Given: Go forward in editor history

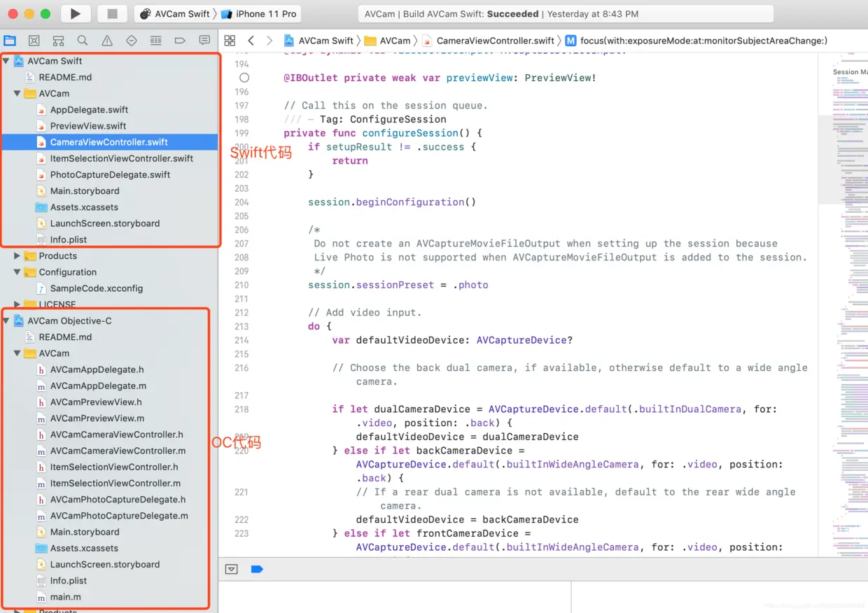Looking at the screenshot, I should tap(269, 41).
